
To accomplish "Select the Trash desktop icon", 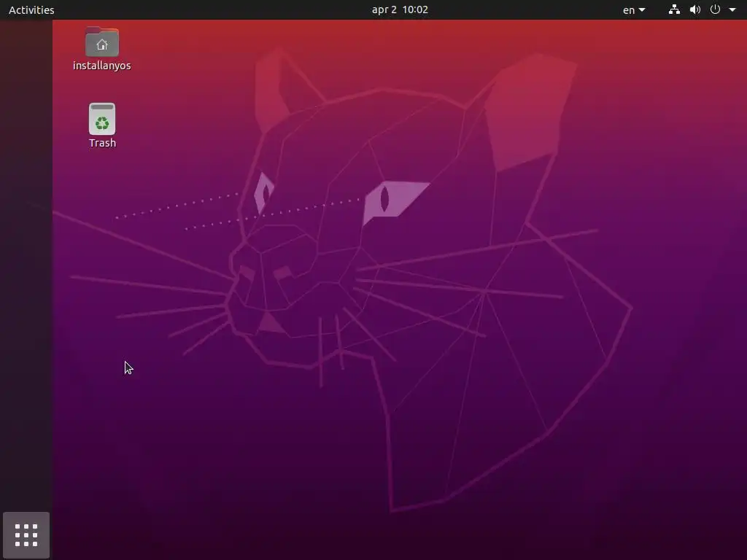I will tap(102, 119).
